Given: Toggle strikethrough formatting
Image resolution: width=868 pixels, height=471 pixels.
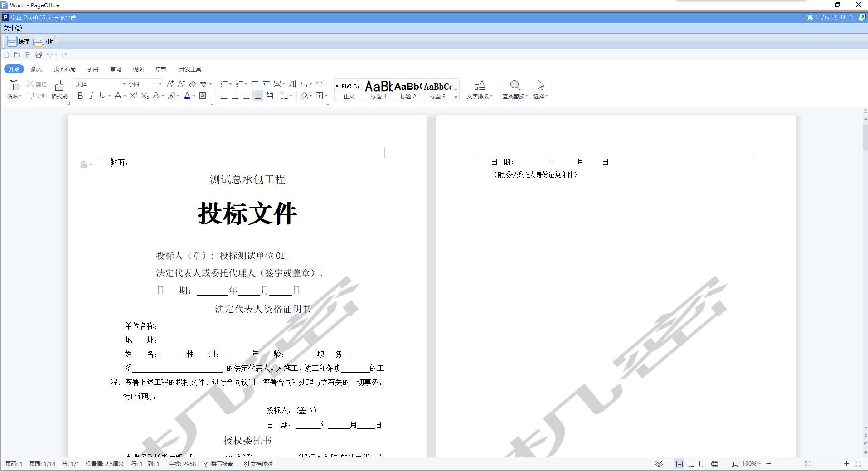Looking at the screenshot, I should pyautogui.click(x=118, y=96).
